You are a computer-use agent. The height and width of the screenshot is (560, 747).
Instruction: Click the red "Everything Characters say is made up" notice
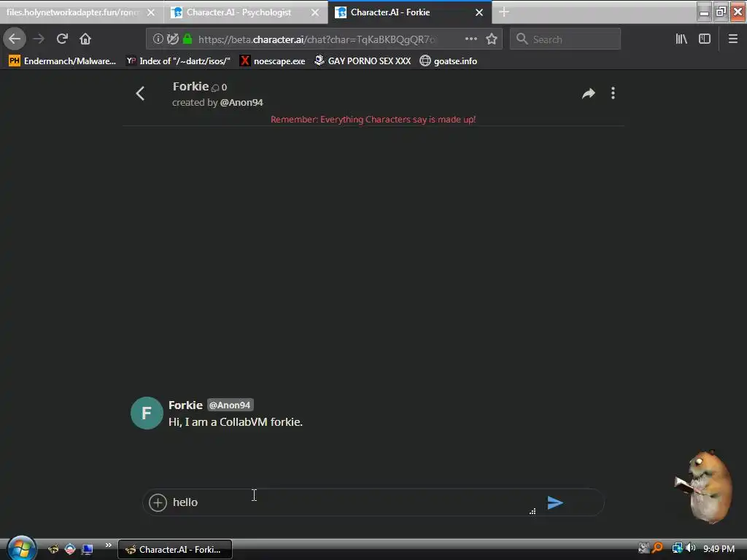pos(373,120)
